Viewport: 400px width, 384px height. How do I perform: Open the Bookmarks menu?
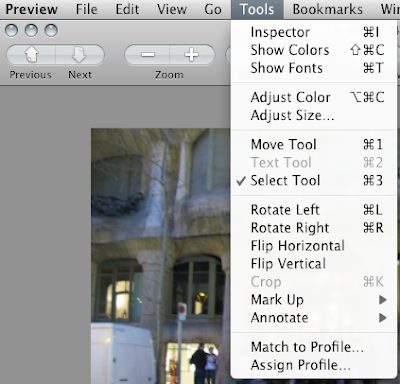328,9
